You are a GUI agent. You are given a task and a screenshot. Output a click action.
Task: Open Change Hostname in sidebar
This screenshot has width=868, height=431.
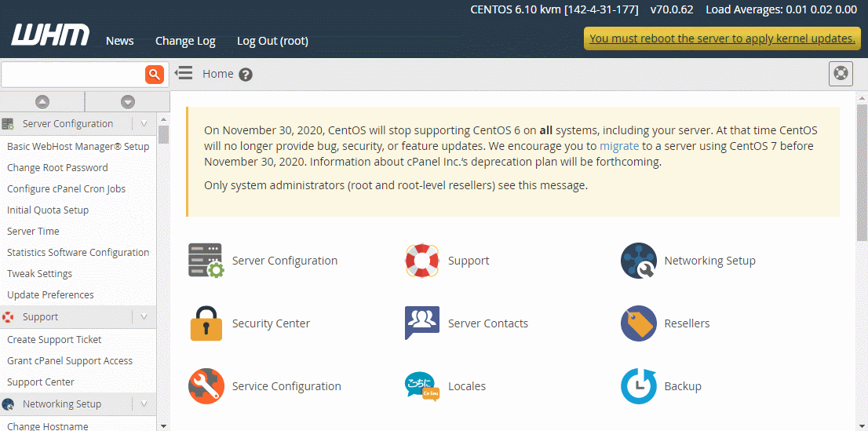pos(48,426)
